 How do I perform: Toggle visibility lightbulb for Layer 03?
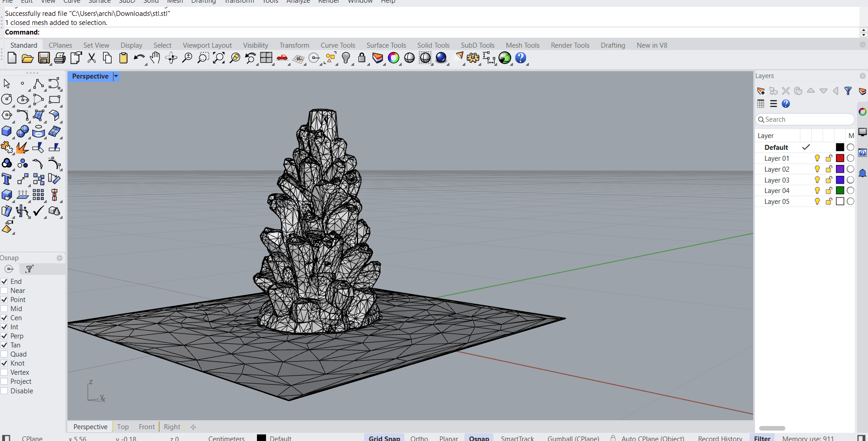pyautogui.click(x=817, y=180)
